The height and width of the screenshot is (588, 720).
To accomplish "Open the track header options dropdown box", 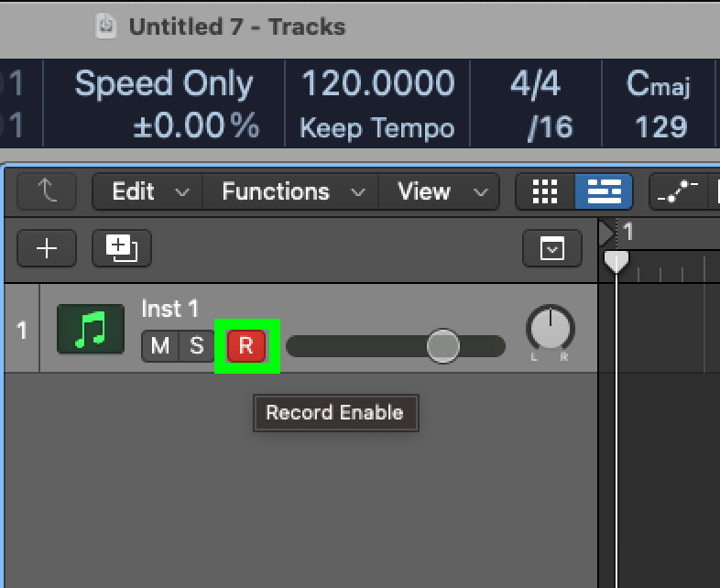I will pos(552,248).
